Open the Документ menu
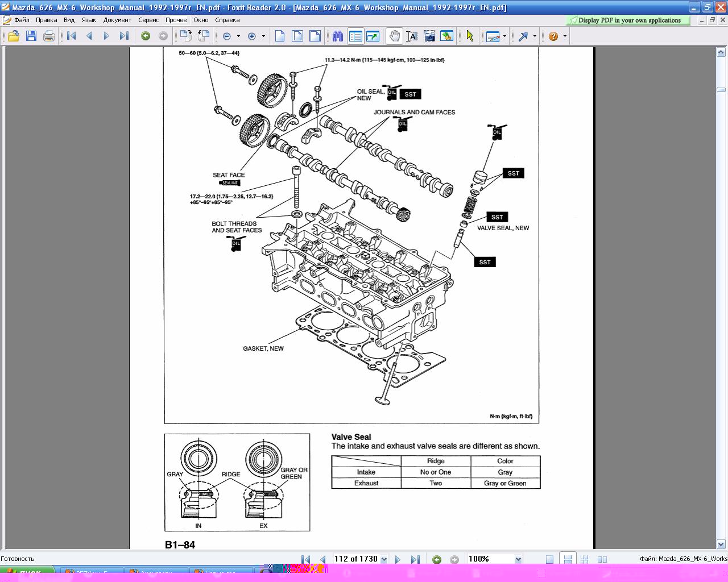Image resolution: width=728 pixels, height=582 pixels. click(x=117, y=20)
